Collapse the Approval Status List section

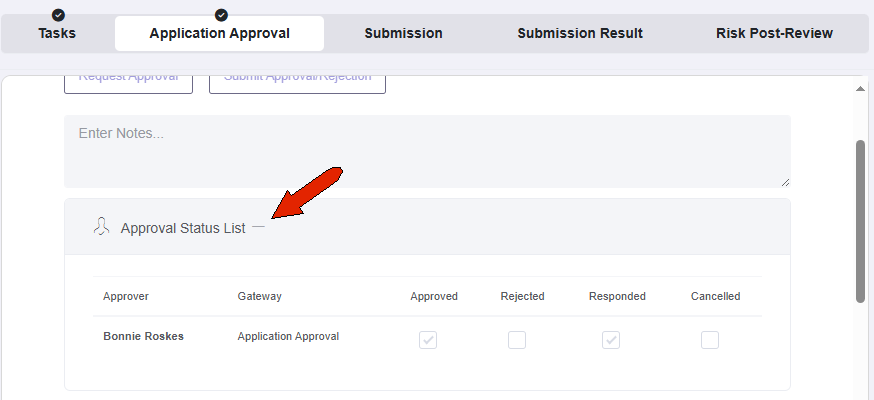258,227
